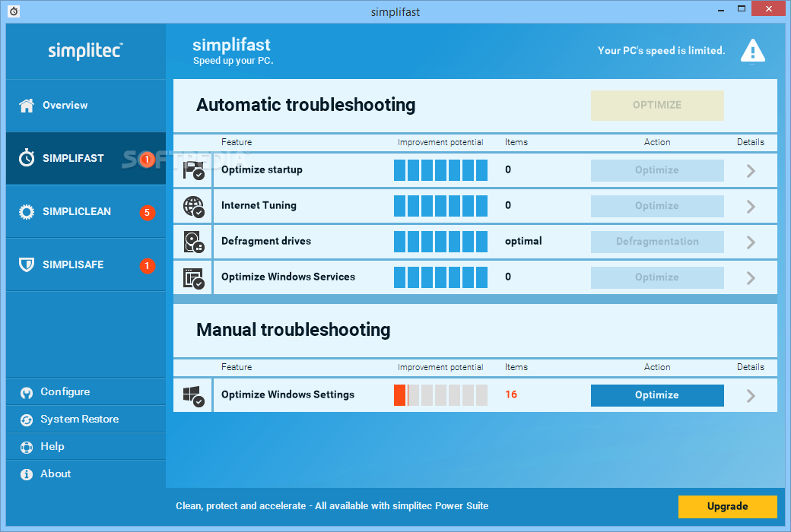Click the Optimize startup flag icon
This screenshot has height=532, width=791.
[193, 170]
